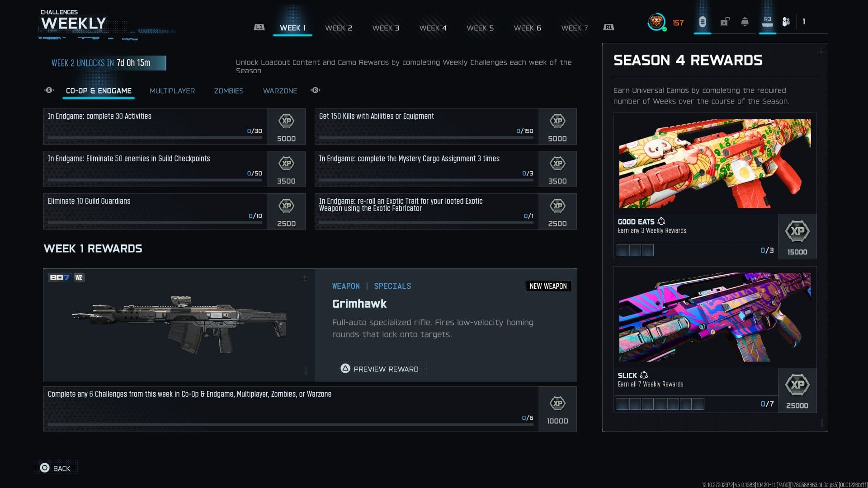Select the Warzone category tab
Viewport: 868px width, 488px height.
pyautogui.click(x=280, y=91)
